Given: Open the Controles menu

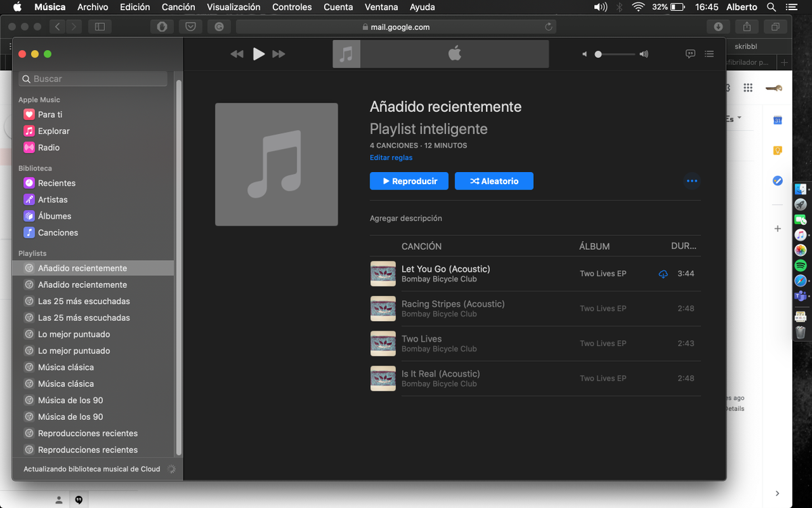Looking at the screenshot, I should 292,7.
